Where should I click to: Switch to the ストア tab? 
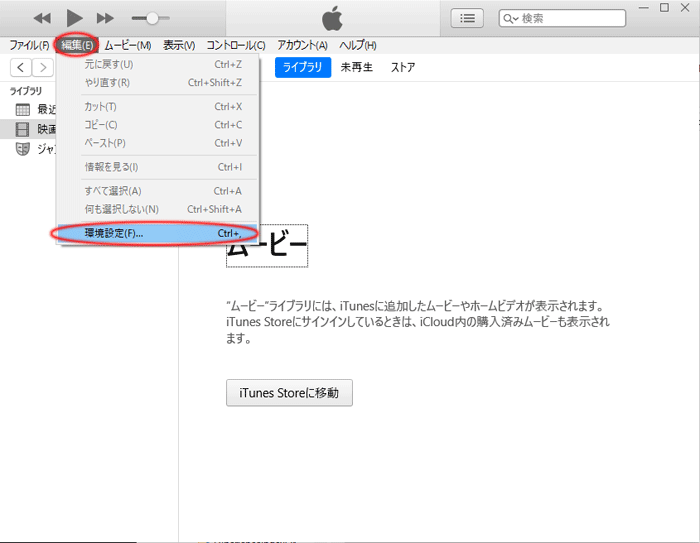click(403, 67)
